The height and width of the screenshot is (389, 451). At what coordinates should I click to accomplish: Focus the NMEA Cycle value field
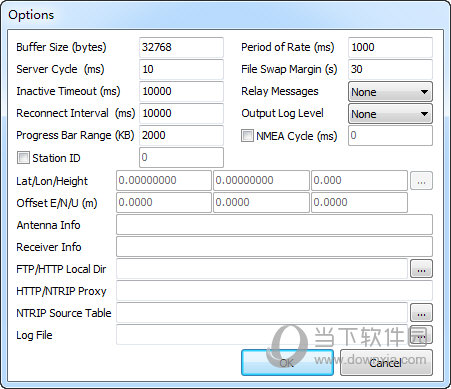click(x=390, y=135)
